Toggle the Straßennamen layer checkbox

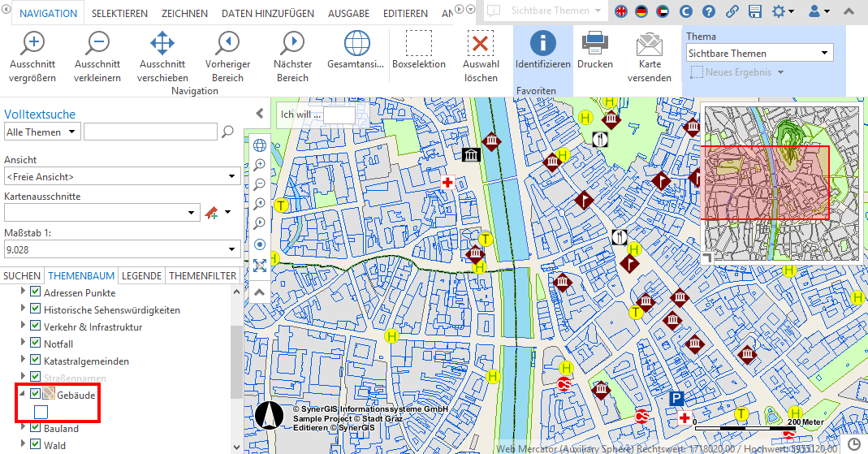click(36, 377)
